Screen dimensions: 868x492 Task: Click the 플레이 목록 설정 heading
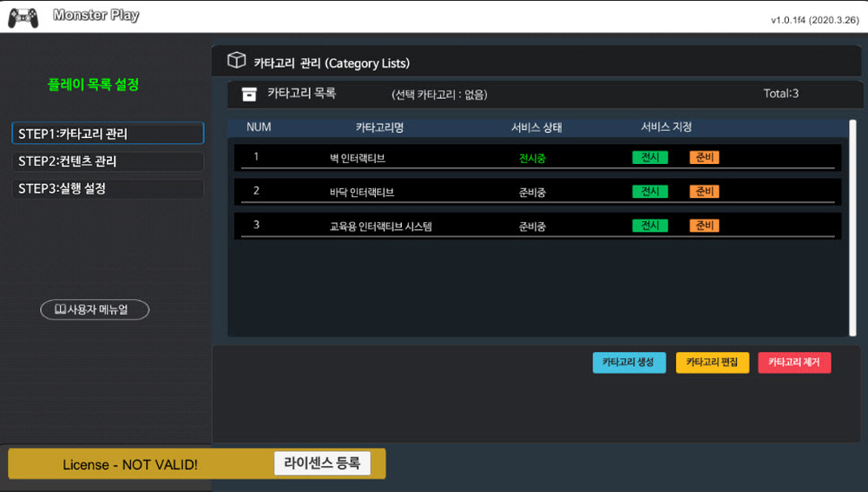click(x=94, y=85)
